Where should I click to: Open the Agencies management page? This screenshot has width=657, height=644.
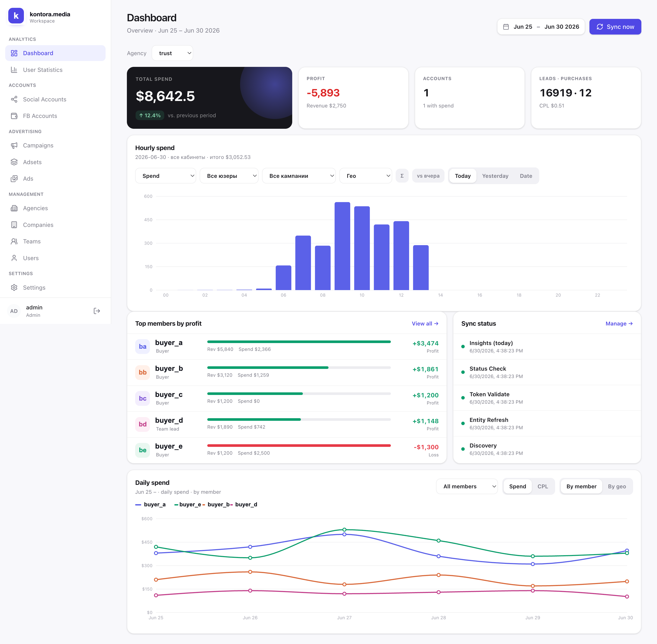point(56,208)
